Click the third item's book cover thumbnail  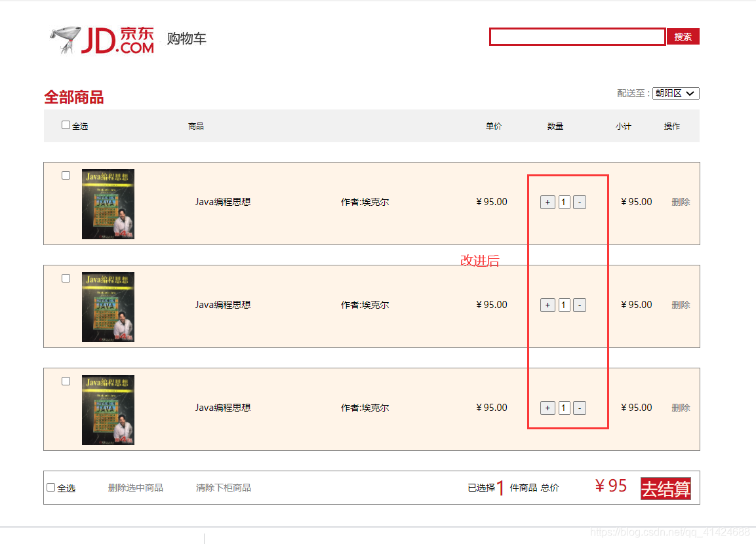coord(108,410)
